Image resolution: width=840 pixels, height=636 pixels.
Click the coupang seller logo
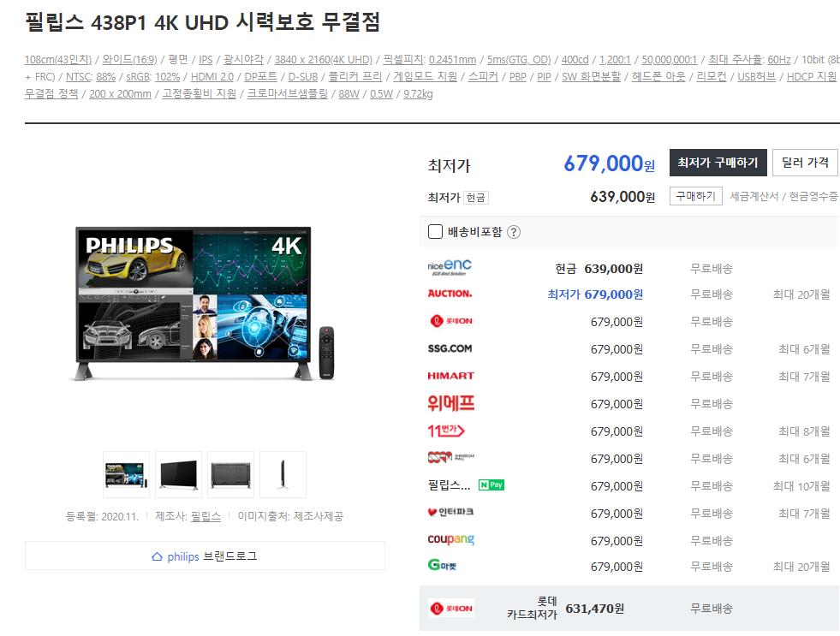point(450,539)
